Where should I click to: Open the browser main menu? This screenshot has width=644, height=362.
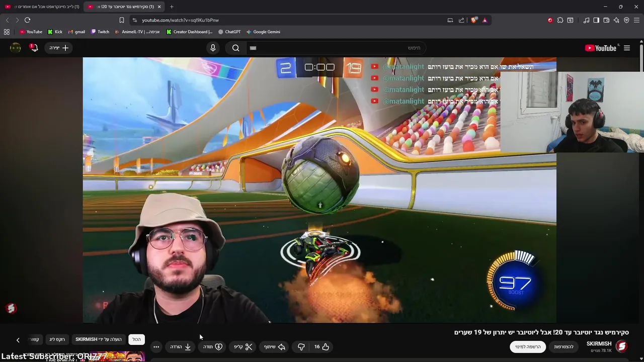pyautogui.click(x=637, y=20)
